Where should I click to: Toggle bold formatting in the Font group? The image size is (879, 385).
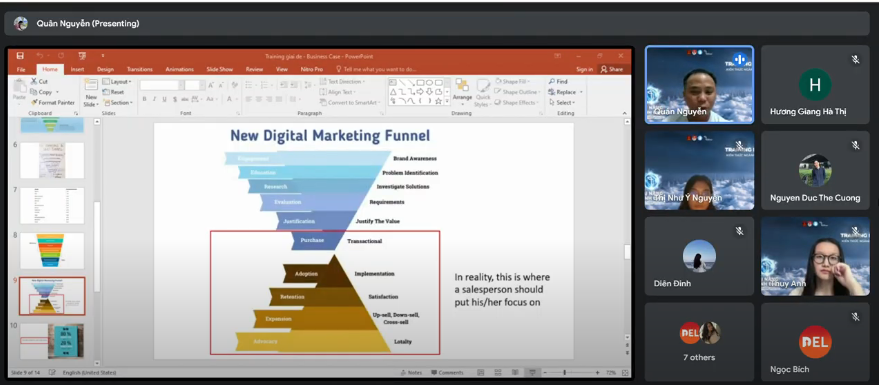[x=144, y=99]
